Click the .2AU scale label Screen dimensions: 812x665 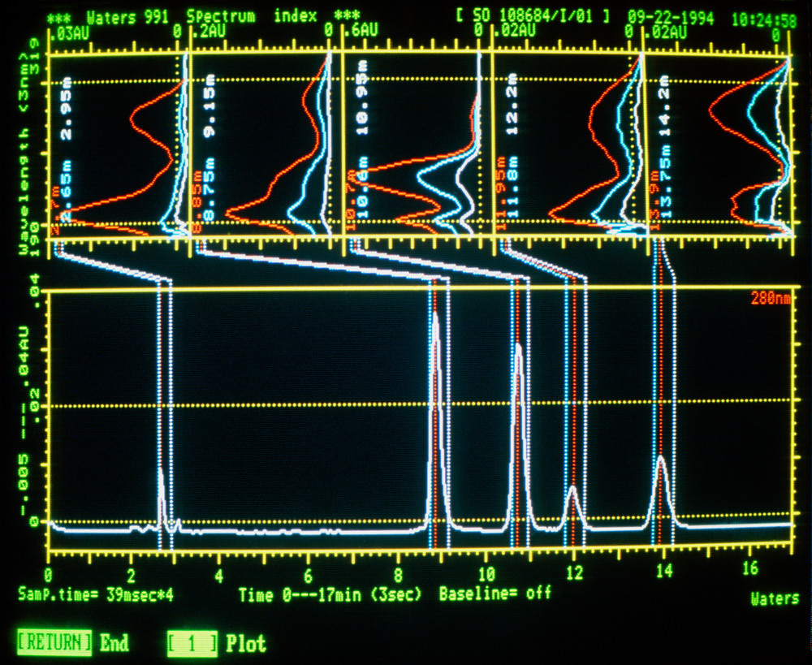coord(209,32)
